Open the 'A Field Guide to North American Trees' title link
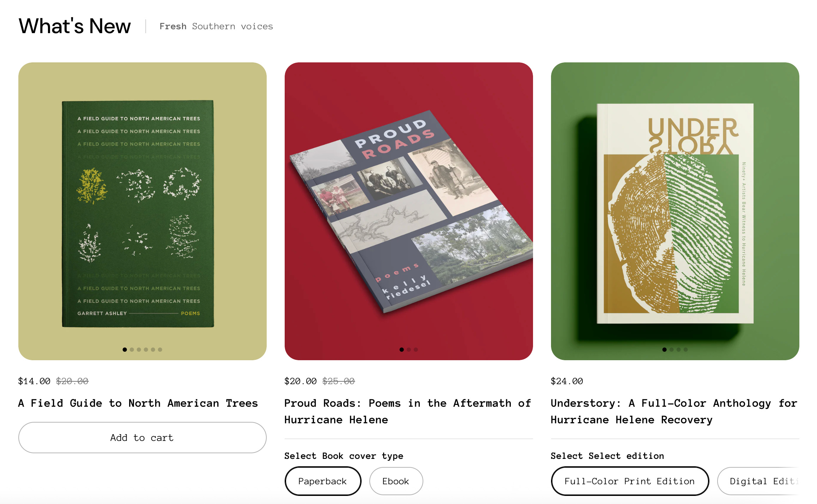 coord(138,403)
